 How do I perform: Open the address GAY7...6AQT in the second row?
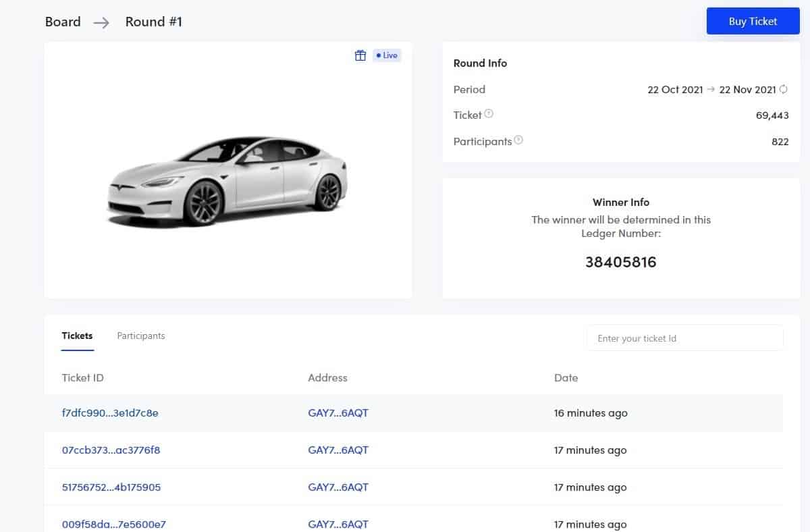coord(338,450)
